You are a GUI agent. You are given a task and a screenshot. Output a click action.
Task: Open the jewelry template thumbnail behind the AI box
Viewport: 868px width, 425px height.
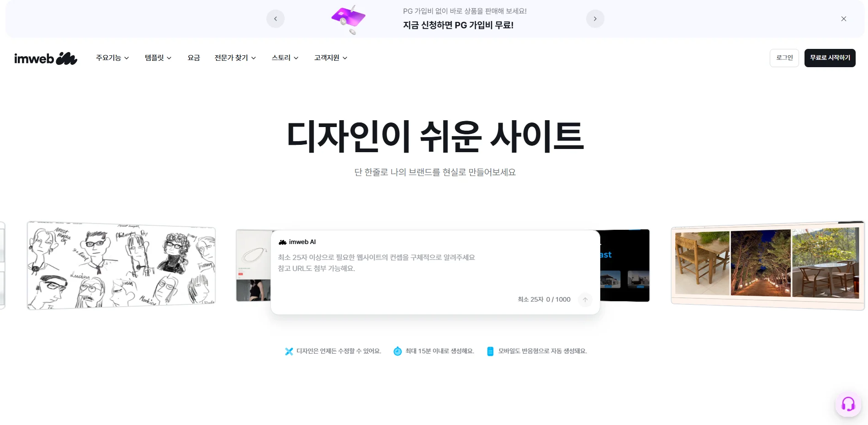[x=254, y=266]
